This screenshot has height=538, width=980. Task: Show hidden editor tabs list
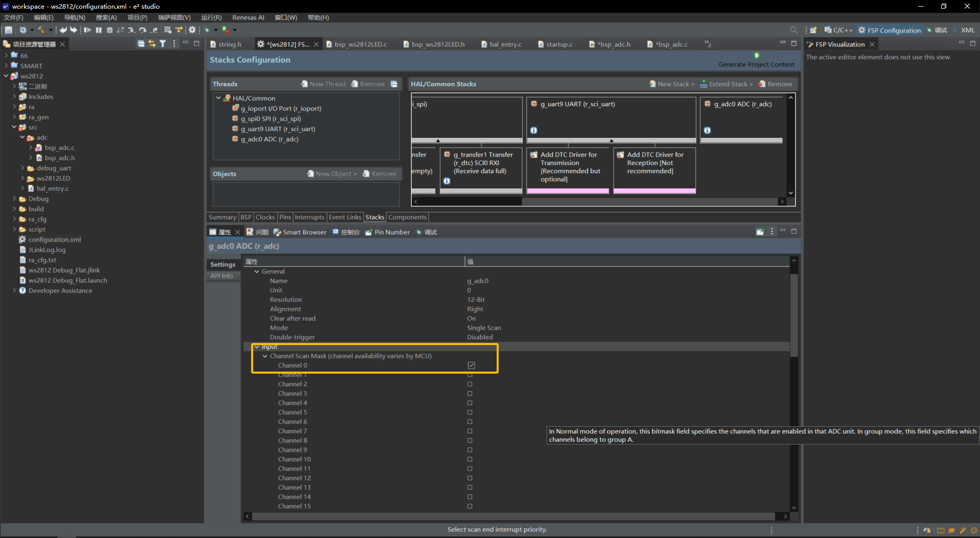[x=707, y=44]
